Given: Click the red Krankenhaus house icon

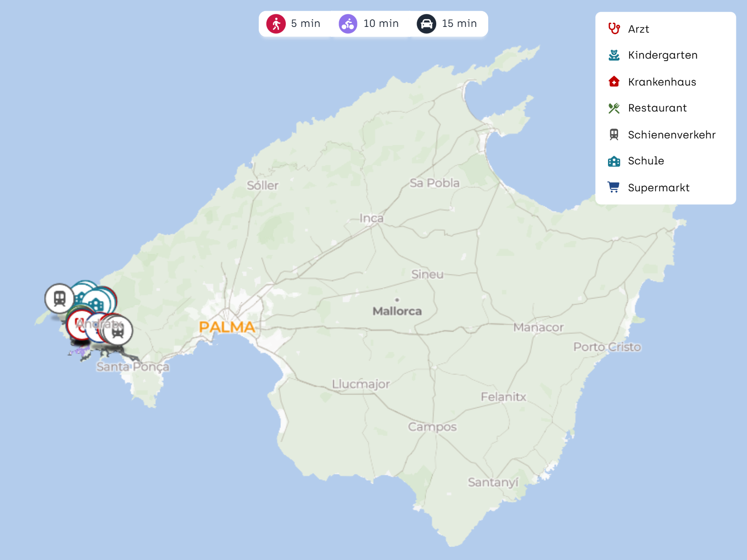Looking at the screenshot, I should tap(614, 82).
